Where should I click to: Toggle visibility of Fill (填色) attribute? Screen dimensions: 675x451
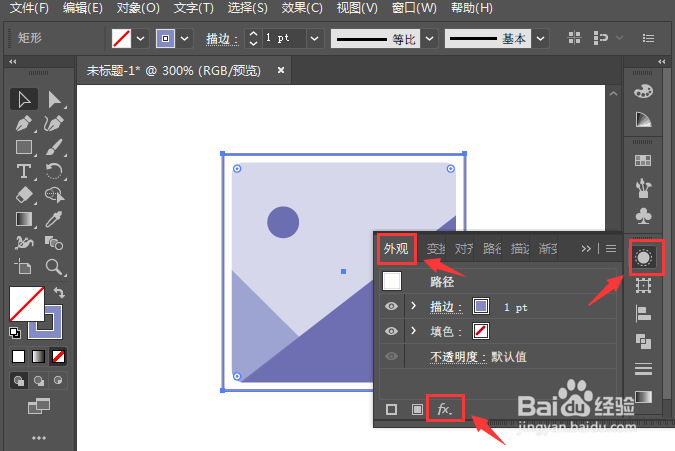click(391, 331)
